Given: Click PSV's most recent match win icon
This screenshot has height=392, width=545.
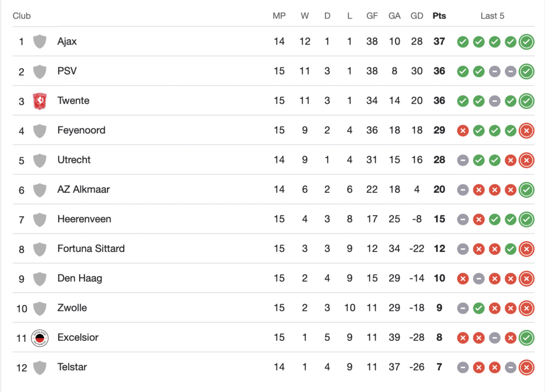Looking at the screenshot, I should pos(526,71).
